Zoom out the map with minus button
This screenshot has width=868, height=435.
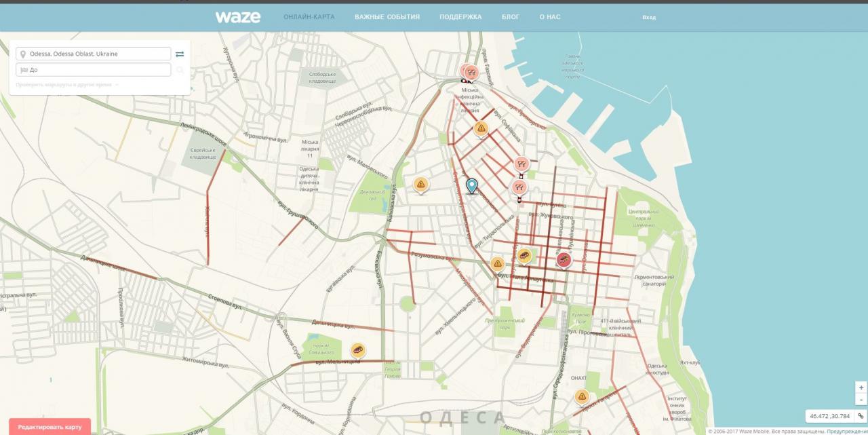tap(861, 400)
